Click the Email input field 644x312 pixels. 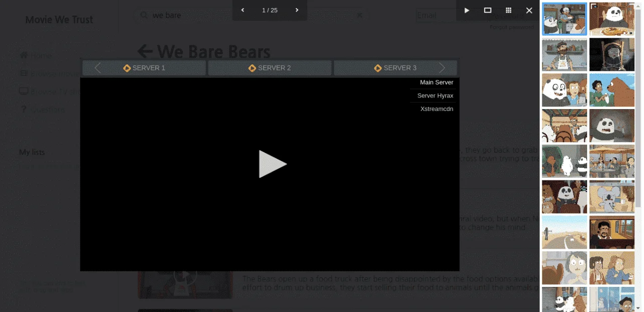coord(436,16)
